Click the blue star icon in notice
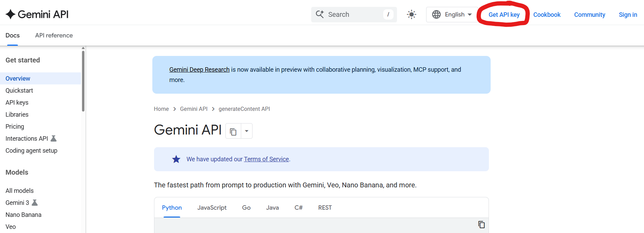Viewport: 644px width, 233px height. point(176,159)
